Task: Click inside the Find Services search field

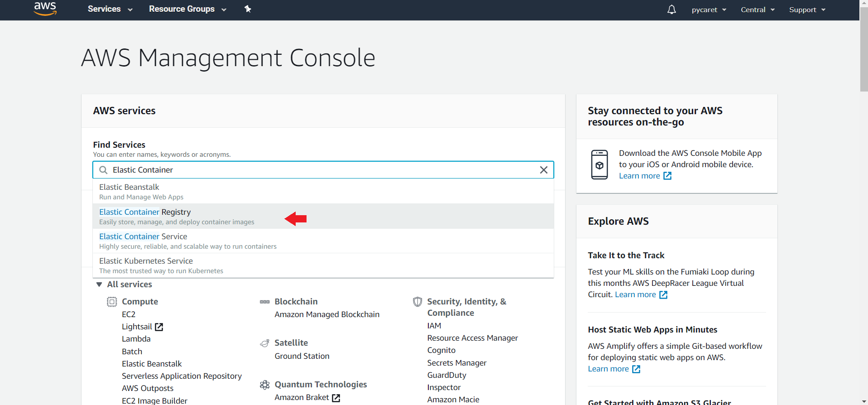Action: coord(317,170)
